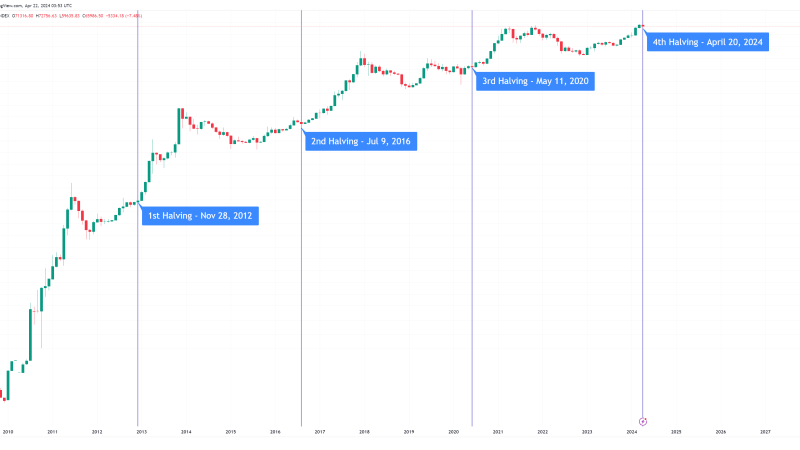Click the 2010 label on the time axis
Image resolution: width=800 pixels, height=450 pixels.
pos(8,432)
